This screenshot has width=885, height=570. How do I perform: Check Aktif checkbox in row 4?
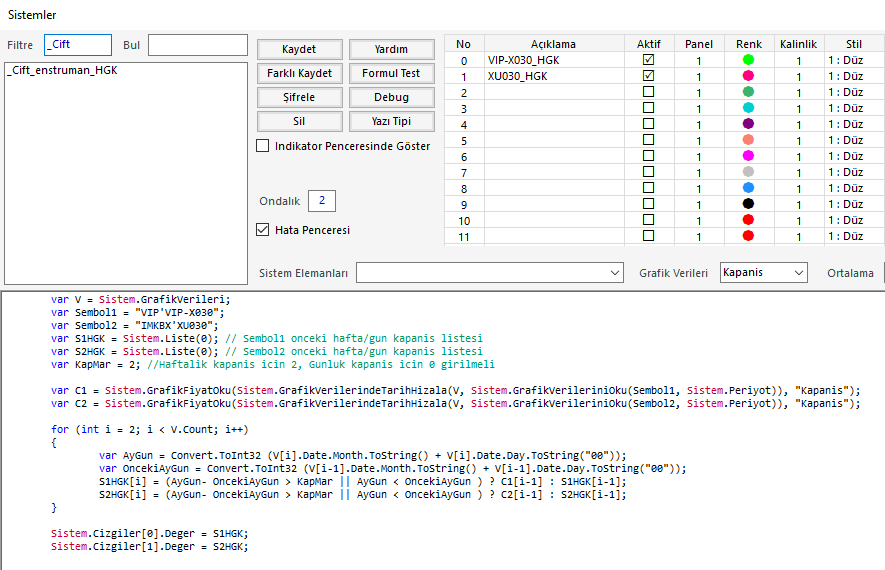click(649, 124)
